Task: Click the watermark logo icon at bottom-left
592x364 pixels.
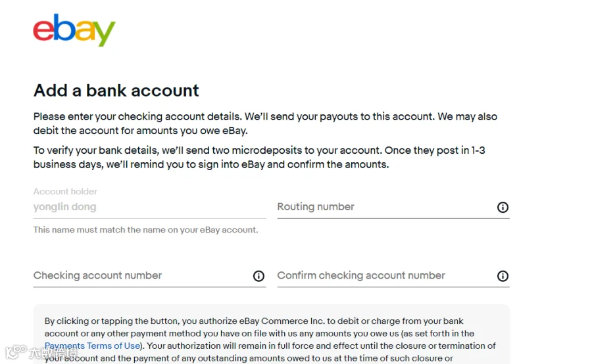Action: (x=16, y=352)
